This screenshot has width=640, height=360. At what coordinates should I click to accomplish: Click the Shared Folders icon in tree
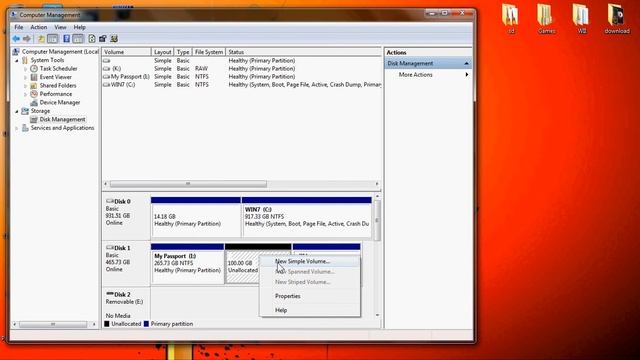pos(34,86)
